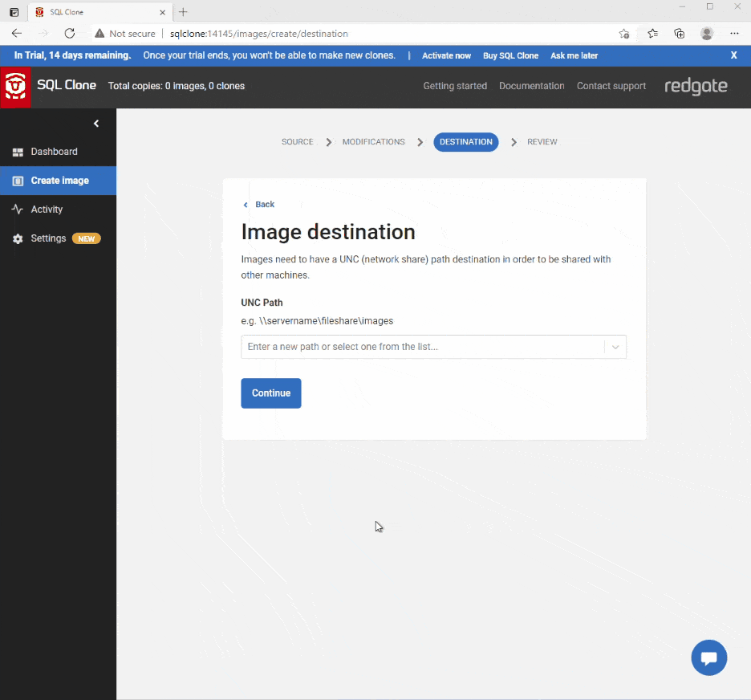The image size is (751, 700).
Task: Open the chat support bubble
Action: (x=708, y=657)
